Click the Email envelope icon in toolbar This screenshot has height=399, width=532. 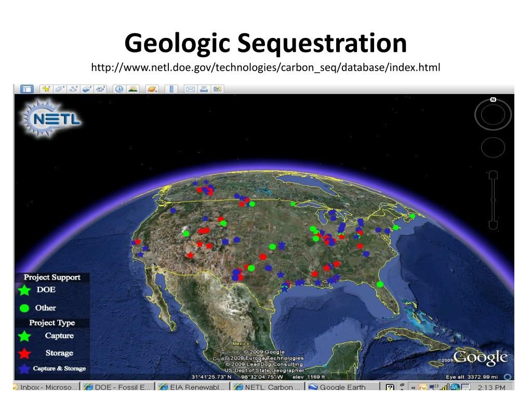click(x=190, y=89)
